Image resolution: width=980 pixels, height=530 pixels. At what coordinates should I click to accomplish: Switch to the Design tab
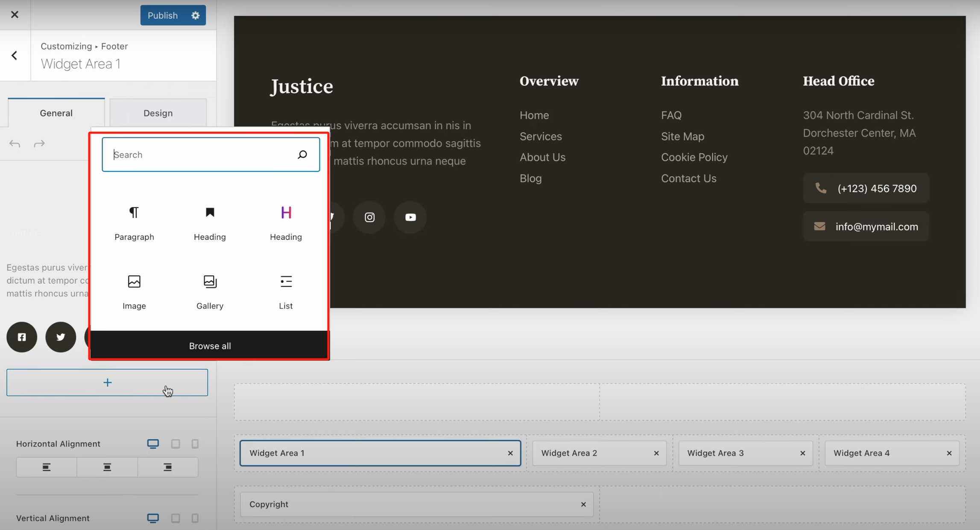(x=158, y=113)
